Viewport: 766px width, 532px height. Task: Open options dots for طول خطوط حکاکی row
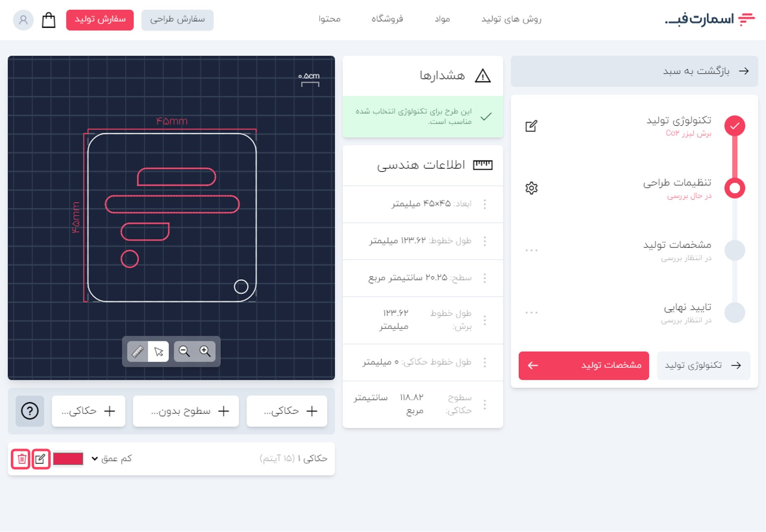pyautogui.click(x=485, y=363)
